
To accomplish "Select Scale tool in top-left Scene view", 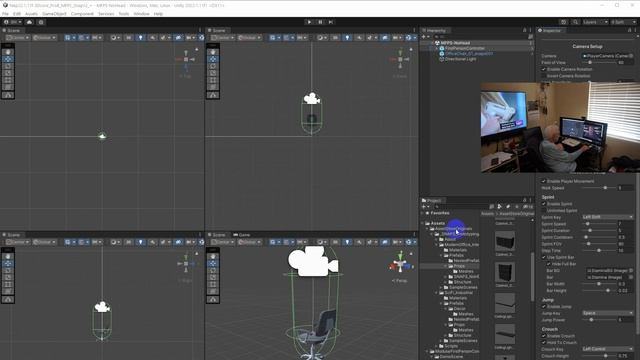I will pos(8,73).
